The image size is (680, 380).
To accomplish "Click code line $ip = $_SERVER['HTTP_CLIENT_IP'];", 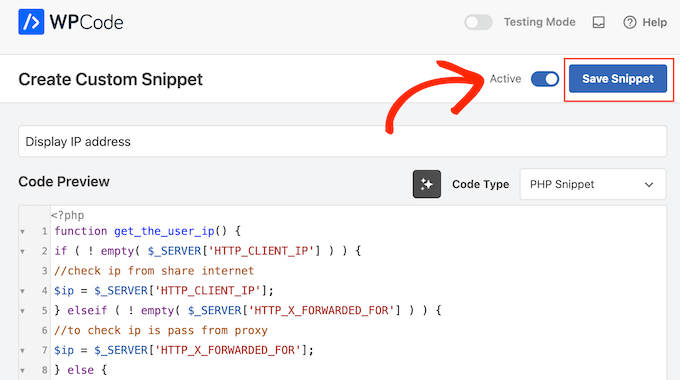I will (164, 291).
